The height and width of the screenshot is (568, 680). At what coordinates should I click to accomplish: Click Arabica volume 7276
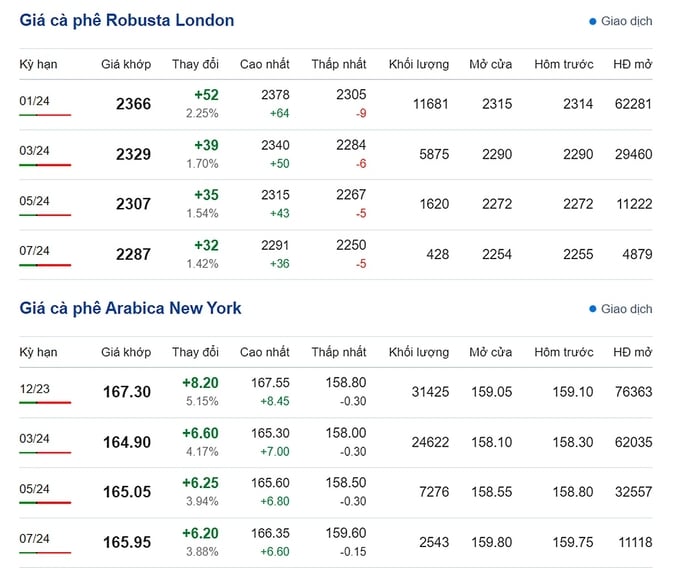434,492
